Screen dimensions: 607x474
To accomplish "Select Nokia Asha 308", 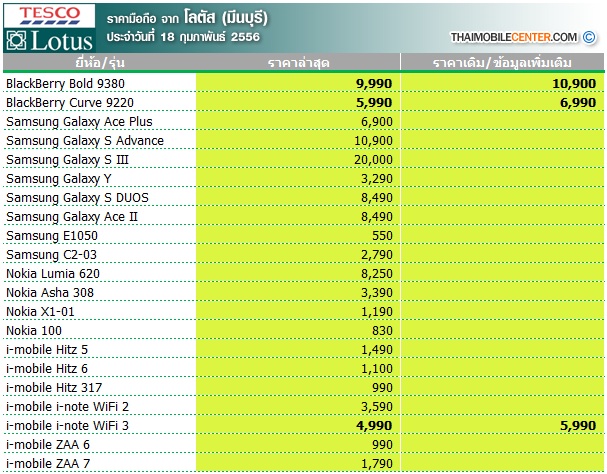I will pyautogui.click(x=50, y=292).
